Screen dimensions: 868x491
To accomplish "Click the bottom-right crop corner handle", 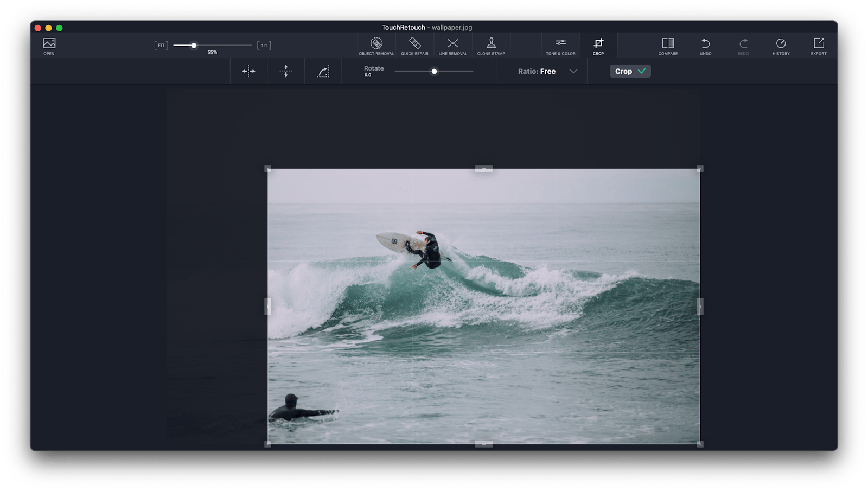I will [x=700, y=444].
